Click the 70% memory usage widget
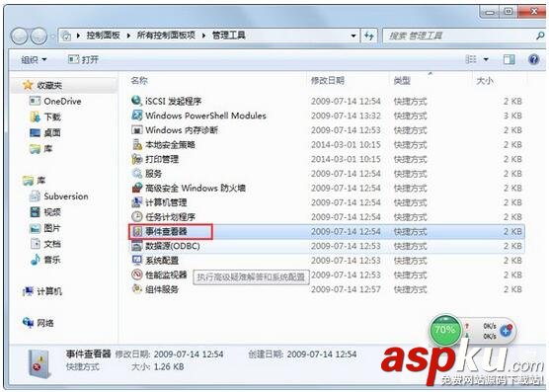549x392 pixels. coord(445,330)
